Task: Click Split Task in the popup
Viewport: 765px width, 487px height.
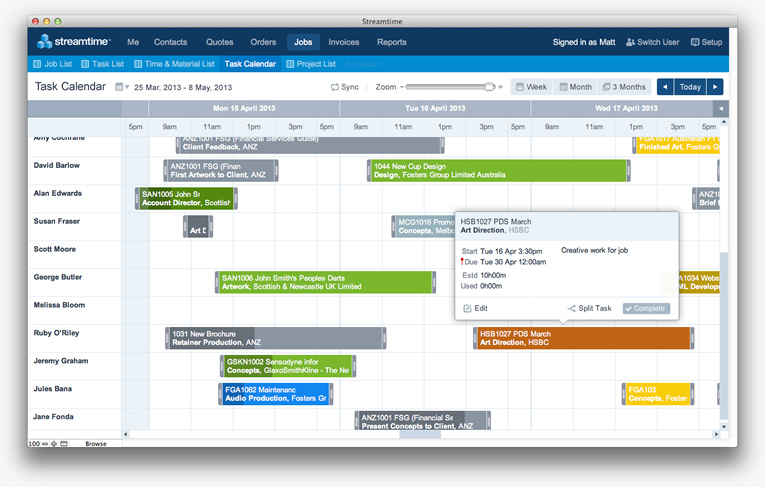Action: click(589, 308)
